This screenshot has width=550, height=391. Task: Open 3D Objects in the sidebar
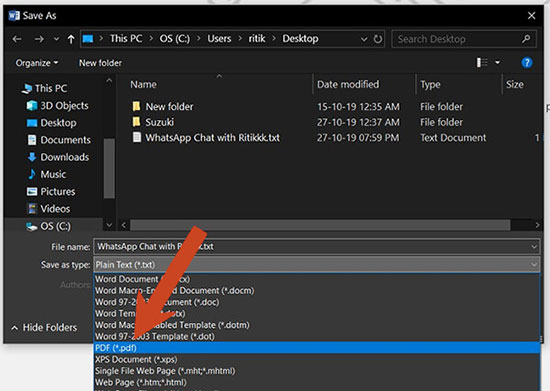(58, 106)
